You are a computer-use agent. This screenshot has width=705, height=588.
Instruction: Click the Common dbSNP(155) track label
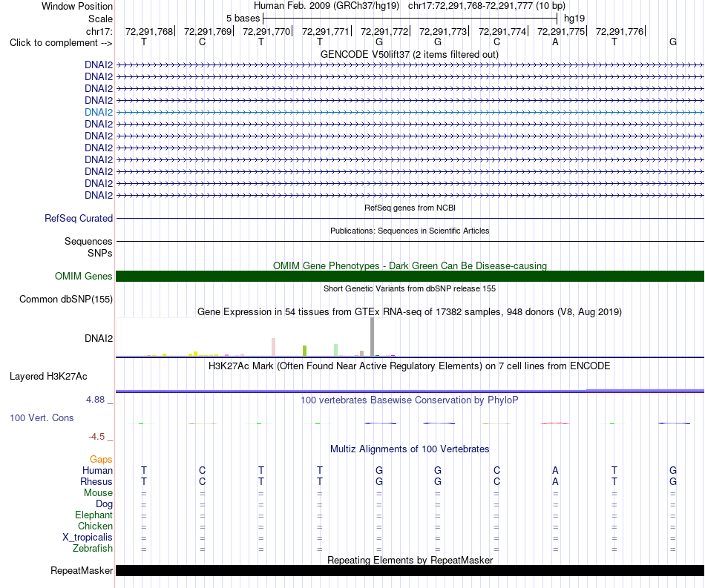pyautogui.click(x=65, y=299)
